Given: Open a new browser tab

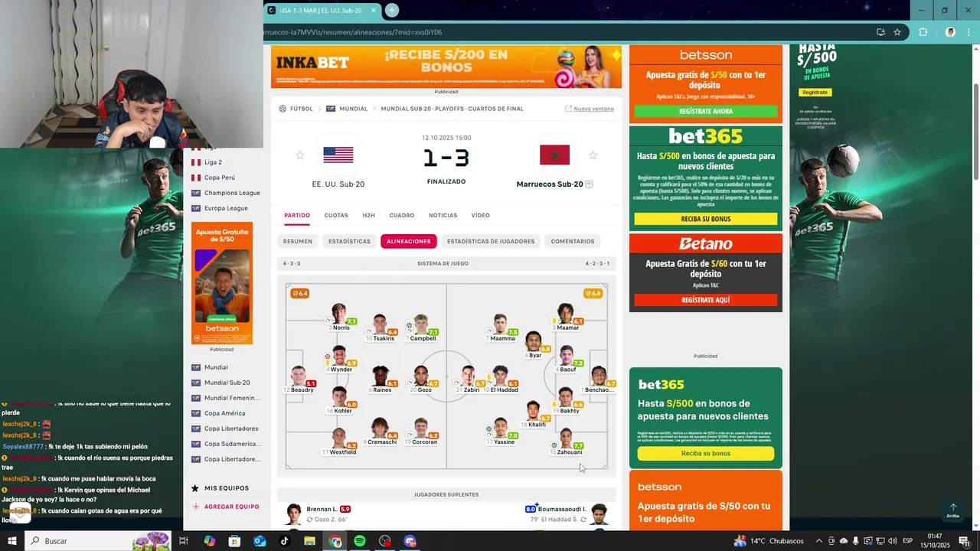Looking at the screenshot, I should coord(392,10).
